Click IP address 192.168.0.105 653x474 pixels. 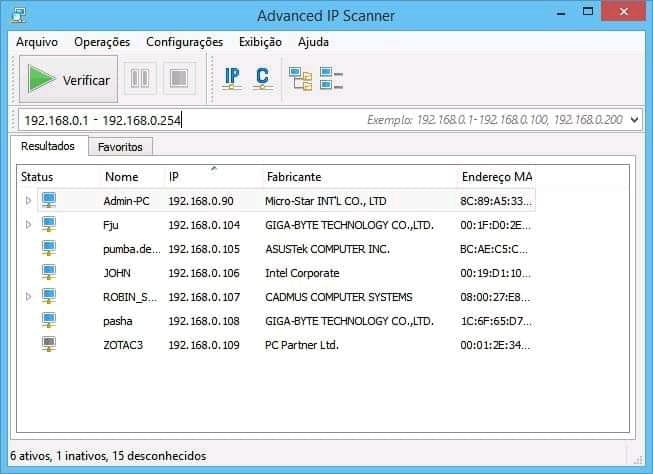point(204,249)
